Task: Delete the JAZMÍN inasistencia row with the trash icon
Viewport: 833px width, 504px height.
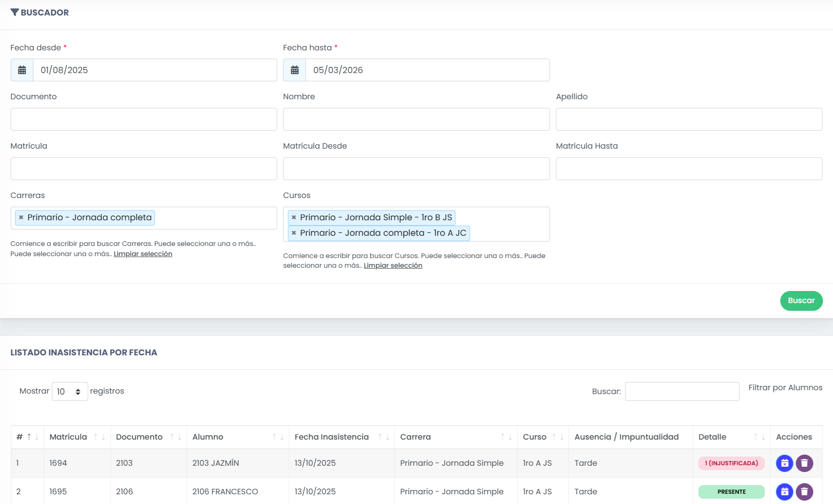Action: [x=804, y=463]
